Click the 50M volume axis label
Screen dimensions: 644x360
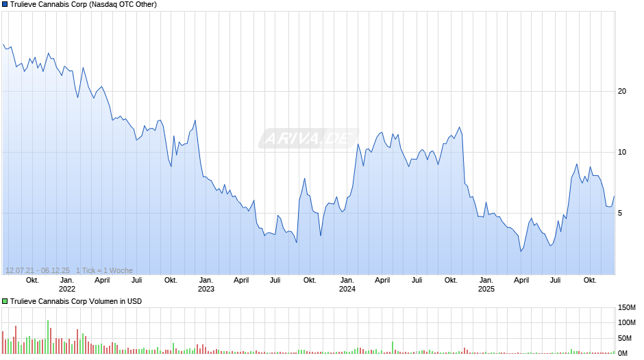[625, 338]
